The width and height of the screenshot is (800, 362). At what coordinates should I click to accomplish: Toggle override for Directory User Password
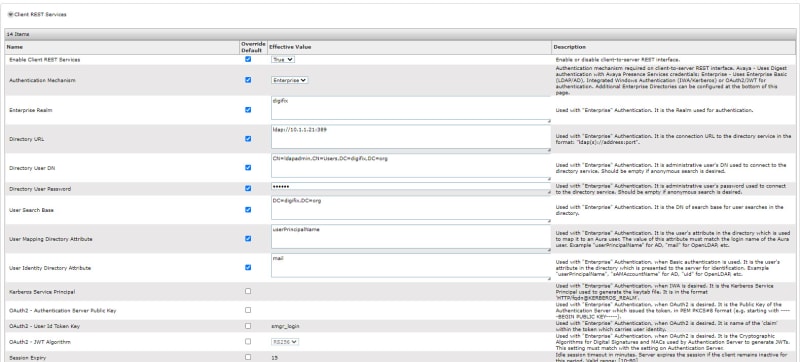[248, 188]
